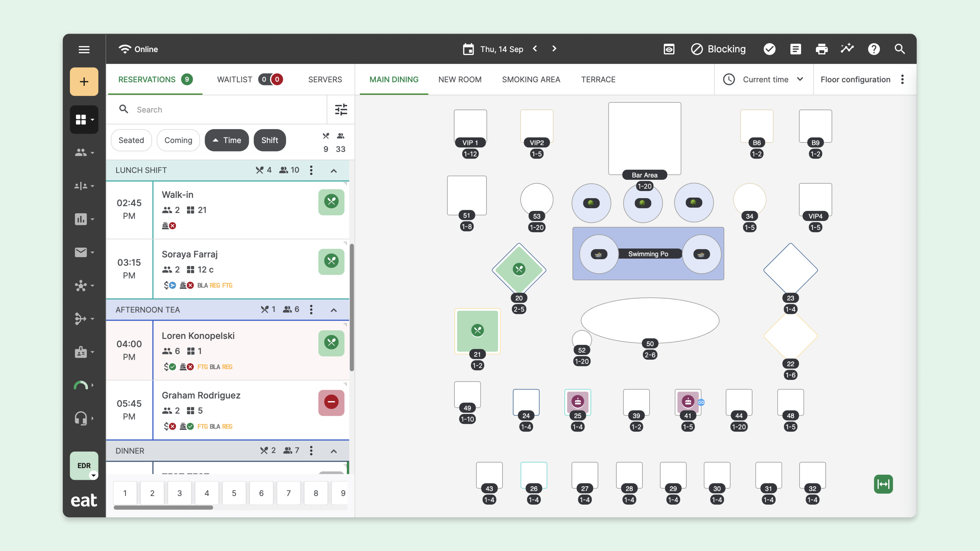
Task: Click the filter sliders icon beside search
Action: [341, 109]
